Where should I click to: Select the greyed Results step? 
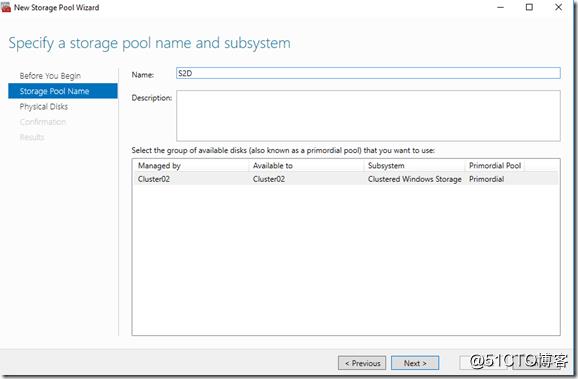[32, 137]
